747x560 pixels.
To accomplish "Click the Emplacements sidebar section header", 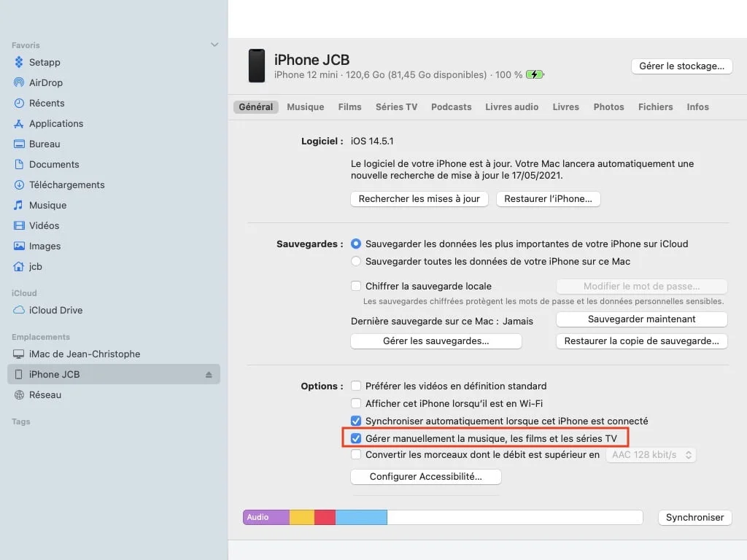I will [x=41, y=337].
